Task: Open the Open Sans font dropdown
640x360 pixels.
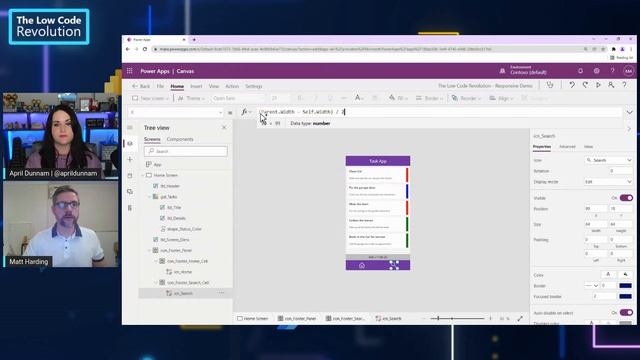Action: tap(237, 98)
